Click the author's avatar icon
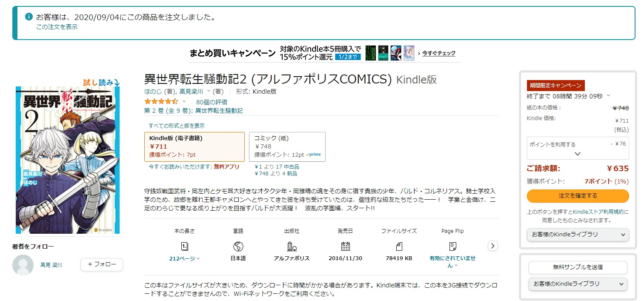Viewport: 644px width, 301px height. click(23, 265)
